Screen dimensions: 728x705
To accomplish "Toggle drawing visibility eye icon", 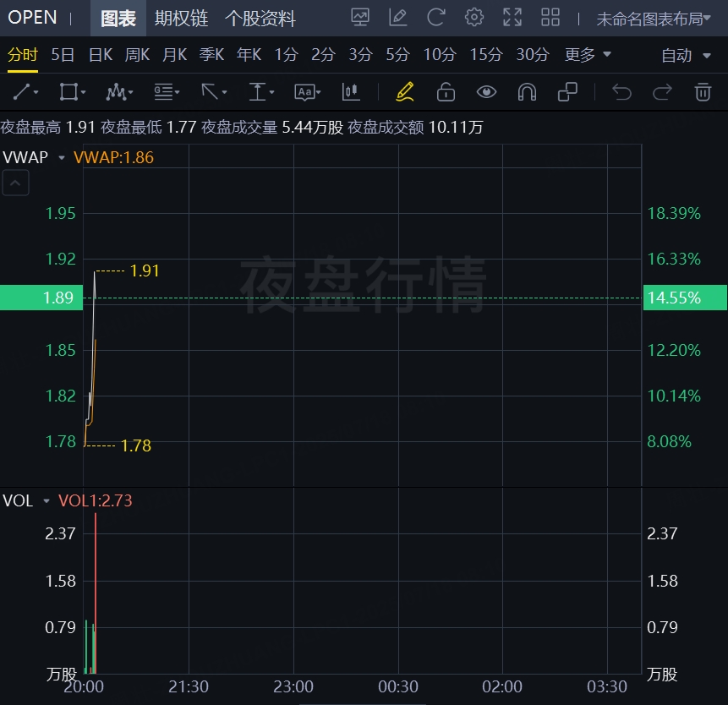I will click(486, 91).
